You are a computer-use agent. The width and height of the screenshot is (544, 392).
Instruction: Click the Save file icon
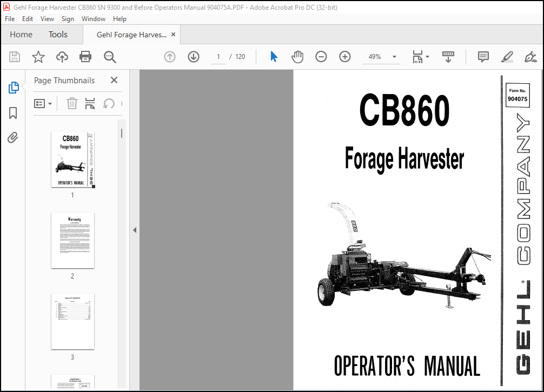(15, 57)
